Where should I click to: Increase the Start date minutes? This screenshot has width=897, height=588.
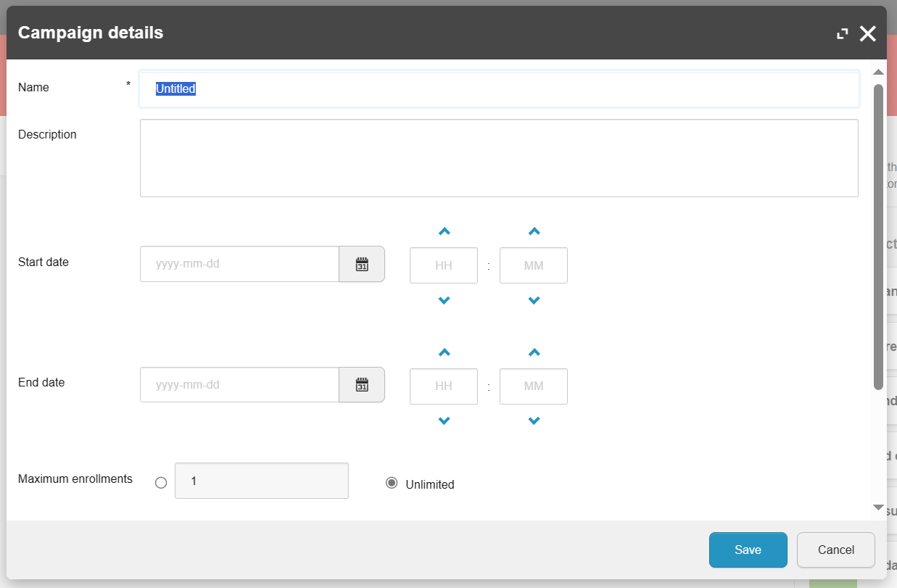534,232
